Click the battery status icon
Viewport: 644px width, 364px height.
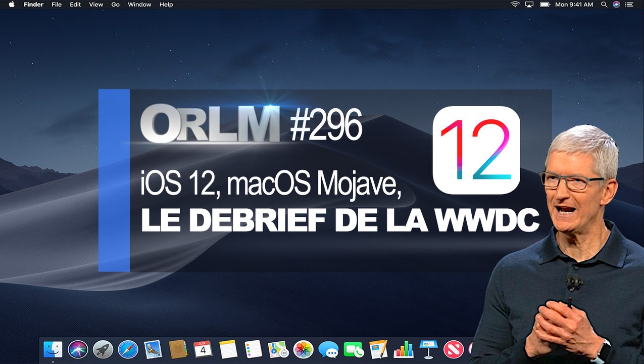click(544, 5)
